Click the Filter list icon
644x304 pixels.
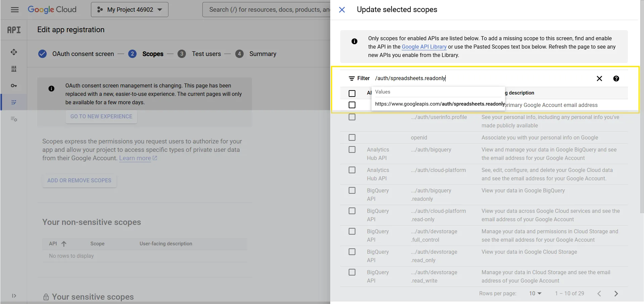352,78
